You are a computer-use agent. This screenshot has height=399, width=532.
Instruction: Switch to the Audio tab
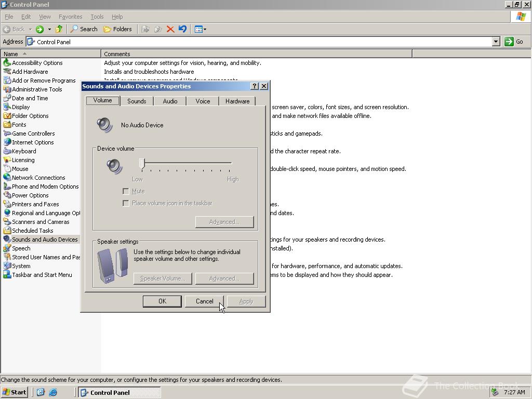coord(170,101)
